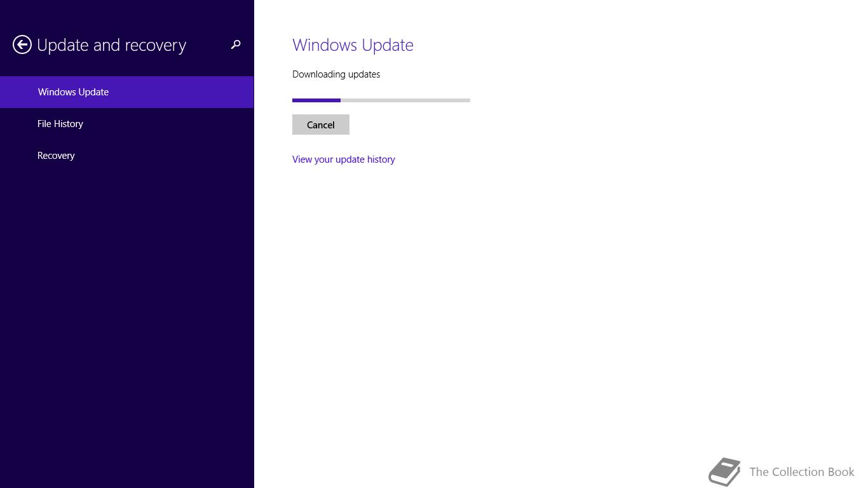Open the Recovery section
This screenshot has height=488, width=868.
click(x=127, y=156)
